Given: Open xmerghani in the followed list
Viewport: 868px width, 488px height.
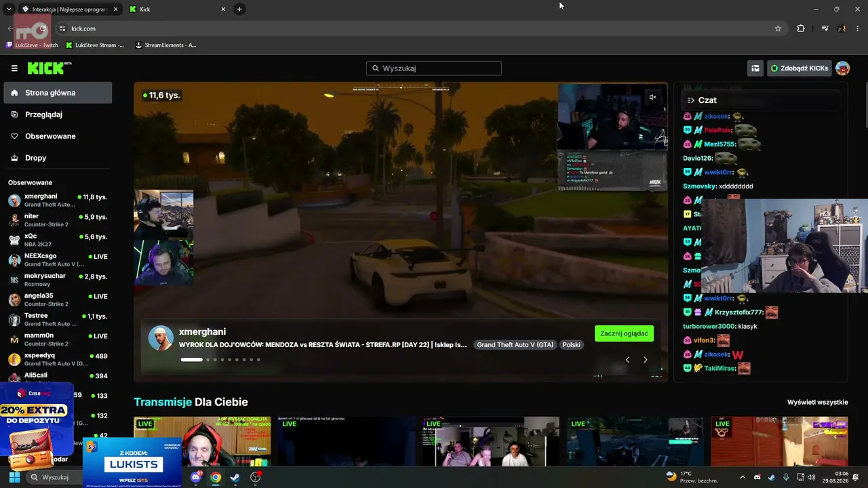Looking at the screenshot, I should (58, 200).
